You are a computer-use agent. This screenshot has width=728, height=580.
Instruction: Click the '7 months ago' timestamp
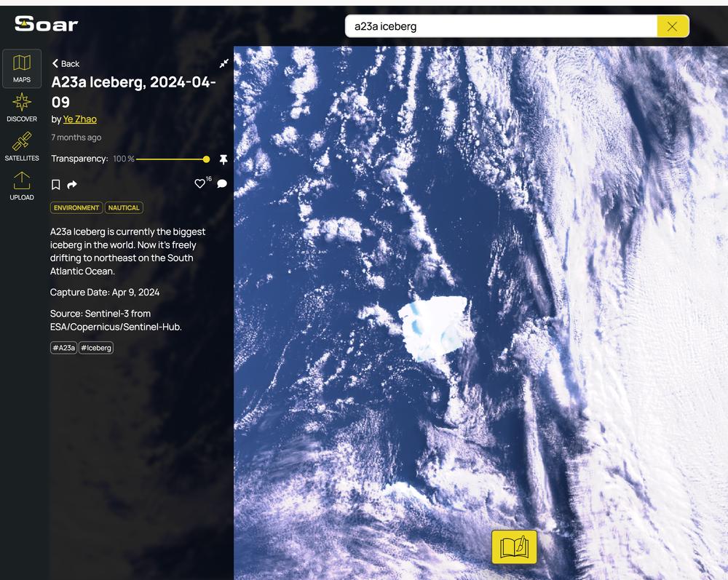(76, 138)
